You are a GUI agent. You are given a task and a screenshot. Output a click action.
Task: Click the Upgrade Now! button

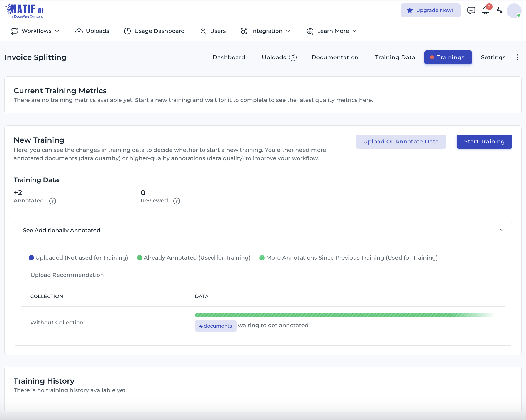[x=431, y=10]
